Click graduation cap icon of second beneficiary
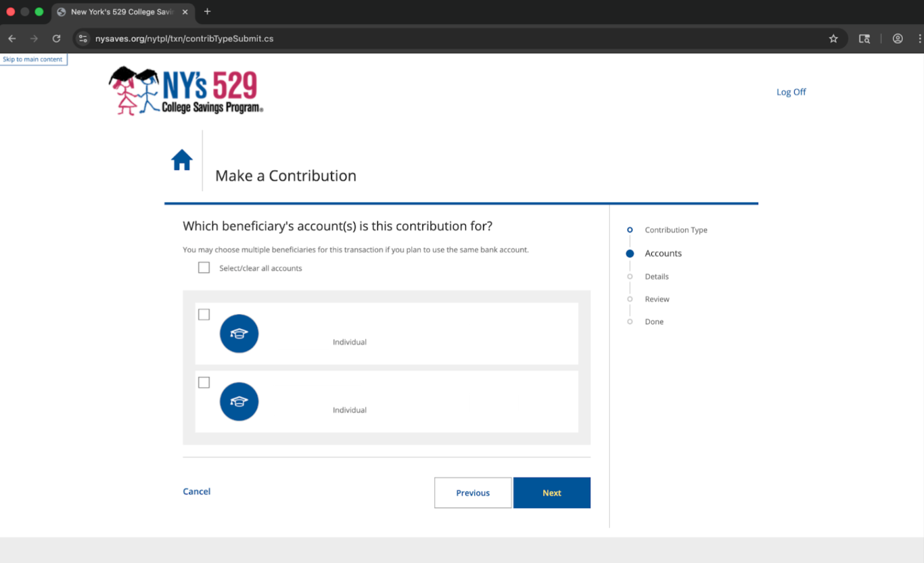924x563 pixels. click(239, 401)
